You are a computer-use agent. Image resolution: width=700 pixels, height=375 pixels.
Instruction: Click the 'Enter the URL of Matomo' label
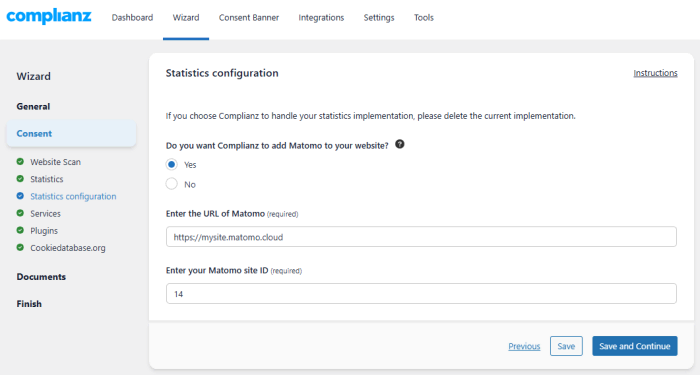tap(215, 213)
